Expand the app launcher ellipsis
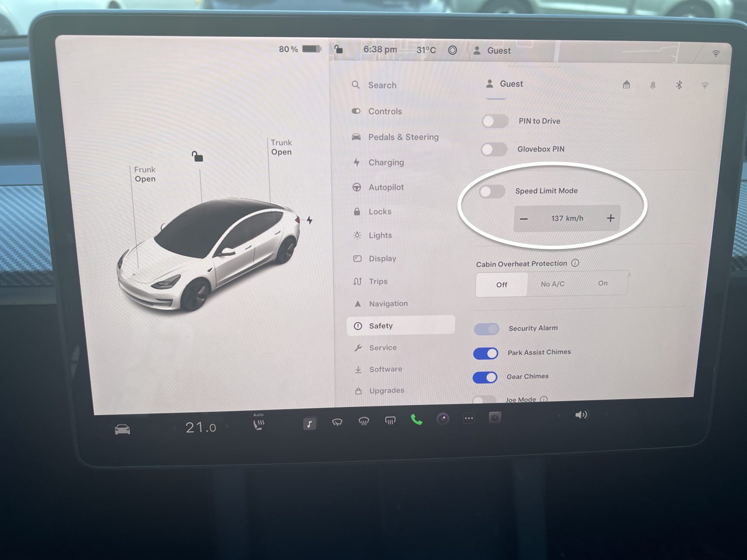Screen dimensions: 747x560 [x=468, y=418]
